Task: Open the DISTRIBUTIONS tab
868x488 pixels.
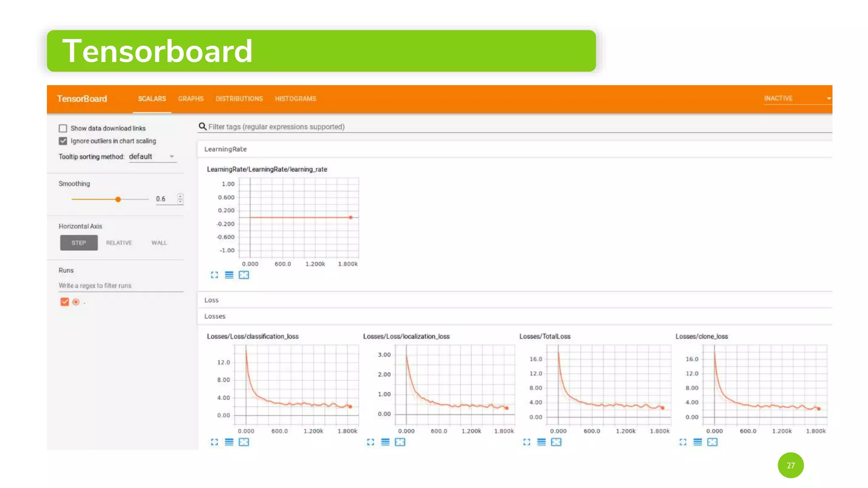Action: [239, 99]
